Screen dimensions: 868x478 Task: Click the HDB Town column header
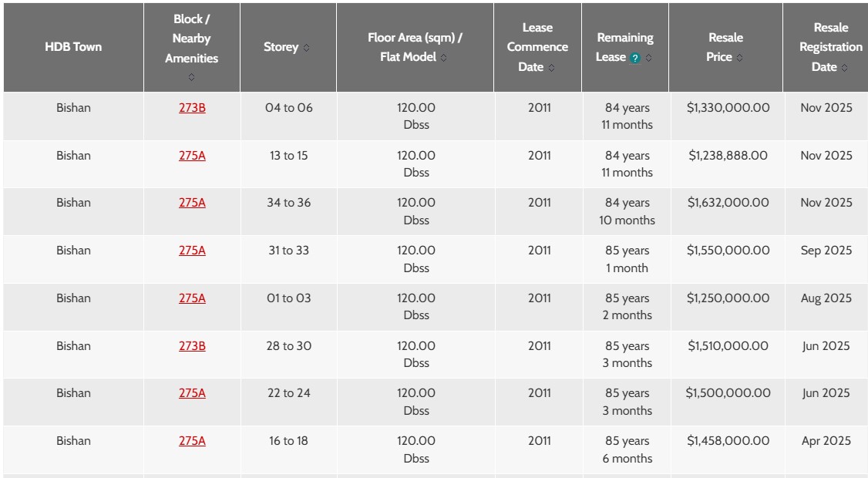[73, 47]
